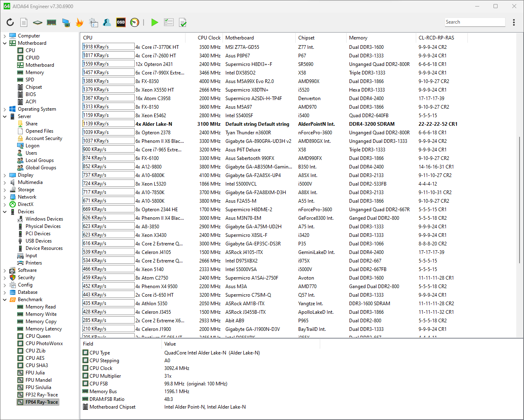Open the monitor diagnostics toolbar icon
The width and height of the screenshot is (524, 420).
pyautogui.click(x=65, y=22)
